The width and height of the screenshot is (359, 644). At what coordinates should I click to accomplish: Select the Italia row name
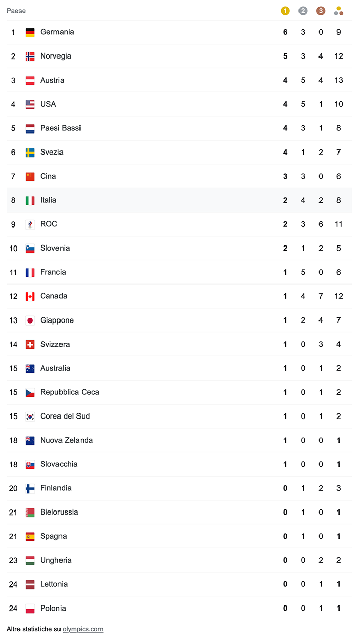(x=48, y=200)
